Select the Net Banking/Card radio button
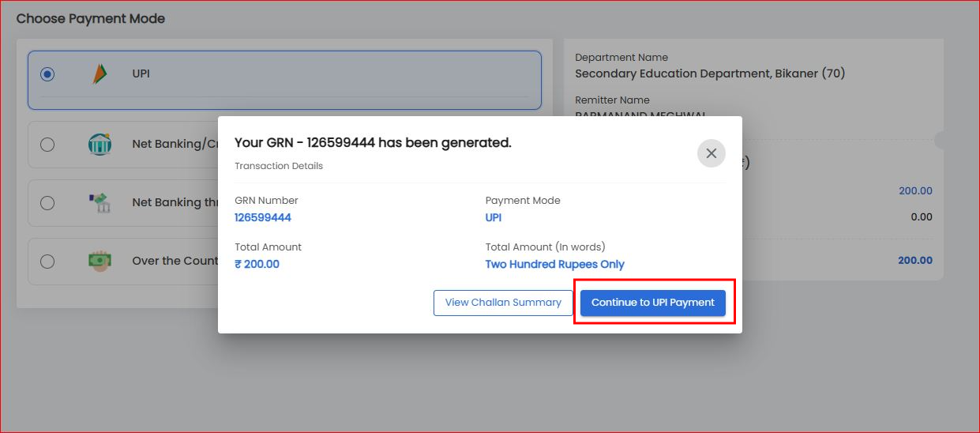Screen dimensions: 980x433 click(x=47, y=145)
